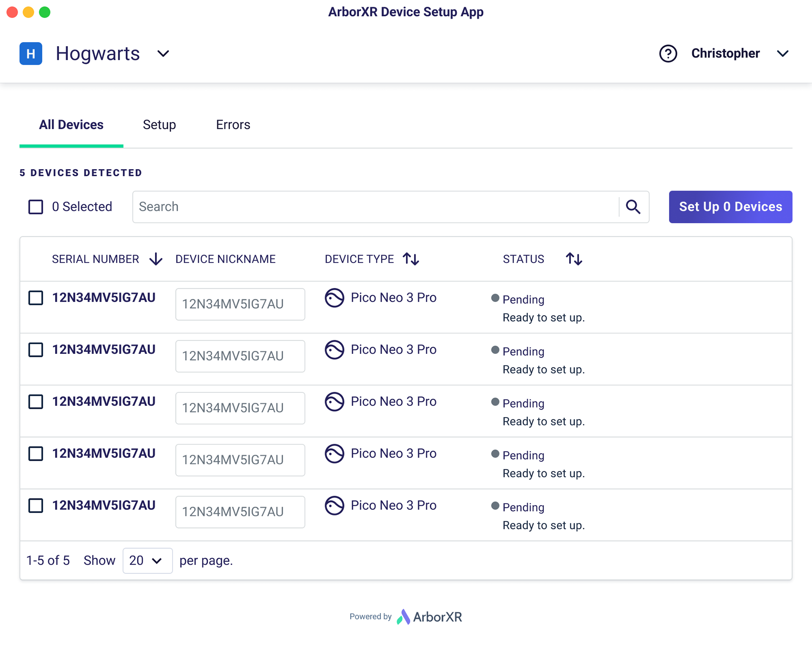Screen dimensions: 812x646
Task: Edit the fourth row device nickname field
Action: [240, 460]
